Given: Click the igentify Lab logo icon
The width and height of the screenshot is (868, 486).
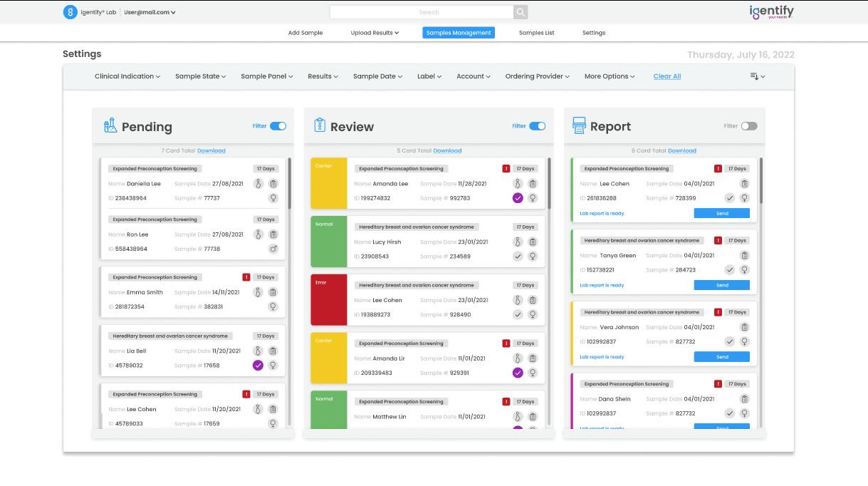Looking at the screenshot, I should [x=70, y=12].
